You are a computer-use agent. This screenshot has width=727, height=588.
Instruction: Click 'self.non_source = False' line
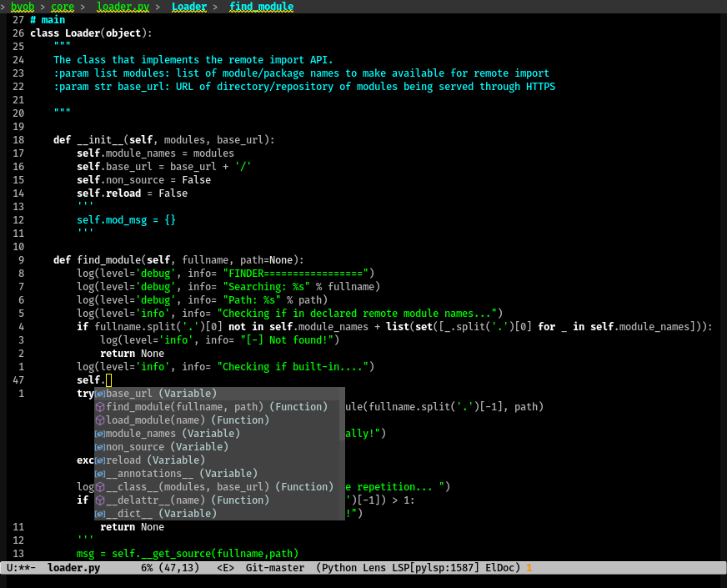point(143,180)
